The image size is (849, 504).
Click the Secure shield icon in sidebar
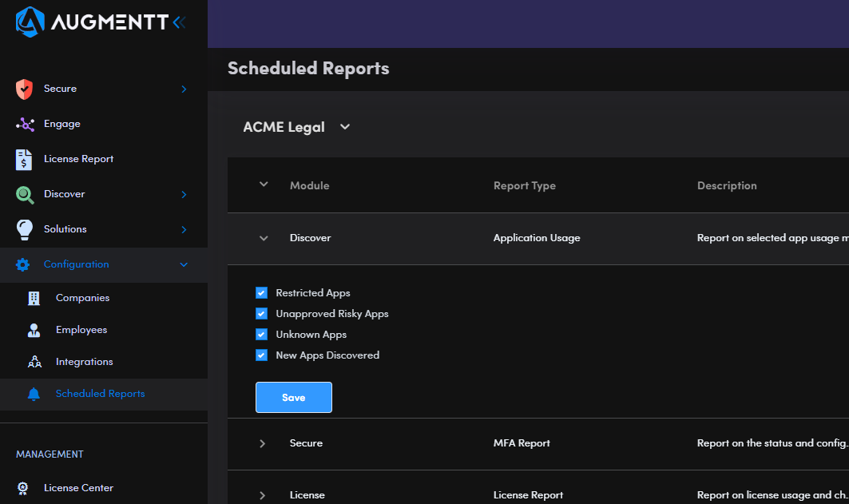pyautogui.click(x=24, y=89)
